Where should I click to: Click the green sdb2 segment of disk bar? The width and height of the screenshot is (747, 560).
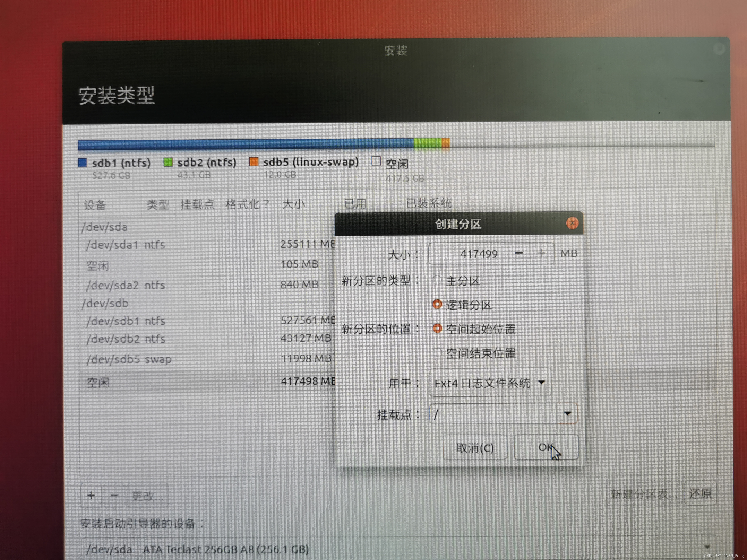click(x=428, y=143)
